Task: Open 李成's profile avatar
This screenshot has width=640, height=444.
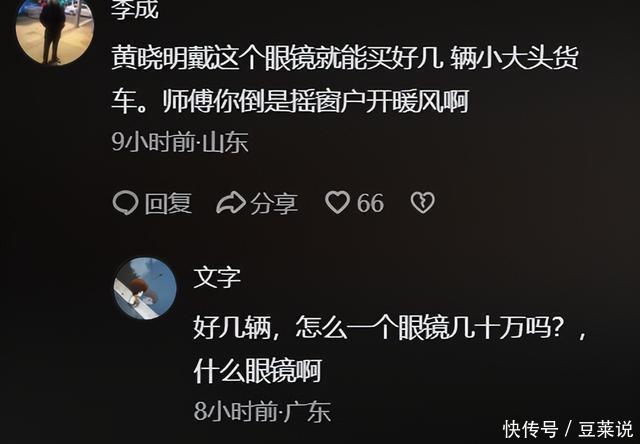Action: coord(55,29)
